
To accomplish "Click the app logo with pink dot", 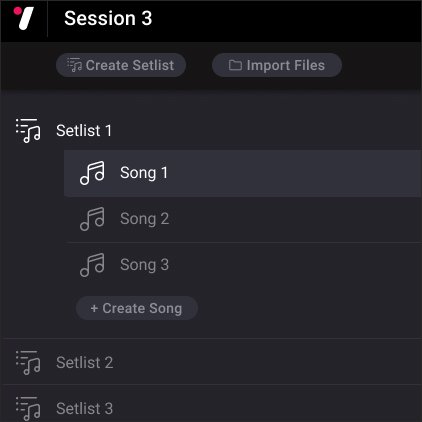I will pyautogui.click(x=24, y=18).
